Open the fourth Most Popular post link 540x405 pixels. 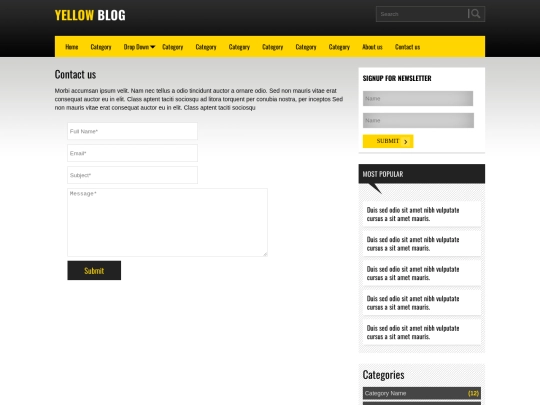point(413,303)
